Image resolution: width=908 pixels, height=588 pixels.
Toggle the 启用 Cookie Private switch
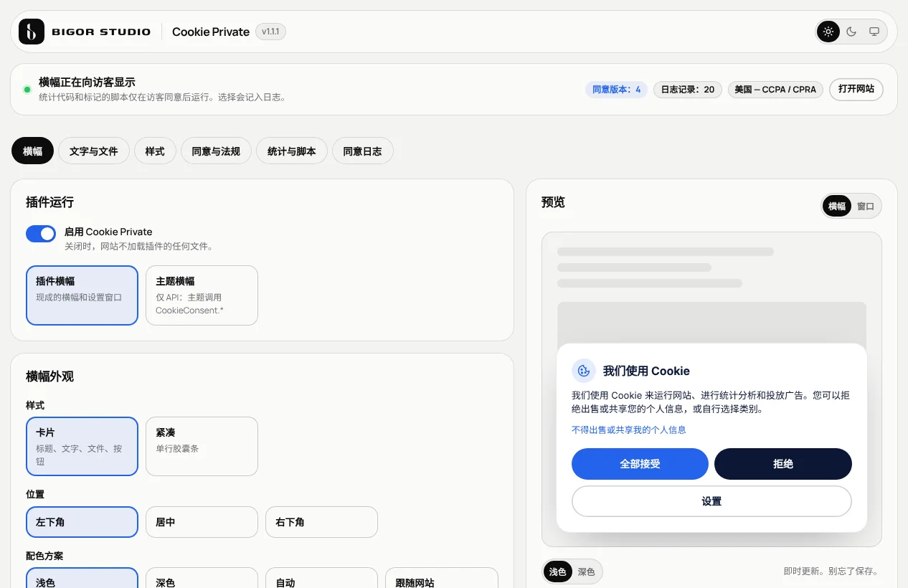(x=41, y=234)
